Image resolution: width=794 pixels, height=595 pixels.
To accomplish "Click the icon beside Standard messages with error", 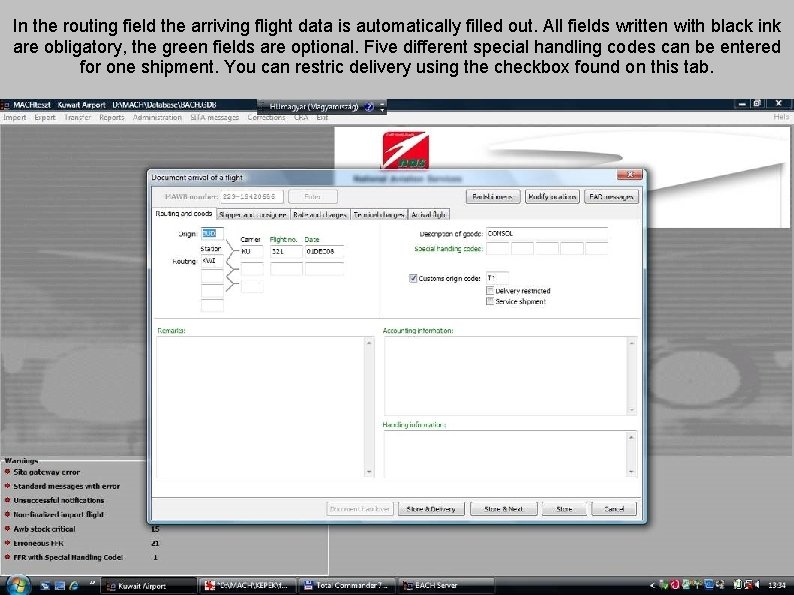I will click(8, 486).
